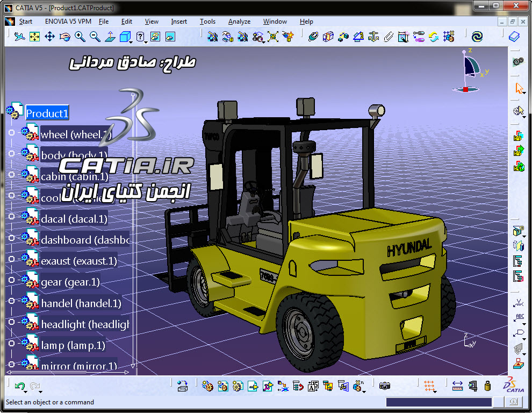This screenshot has width=532, height=413.
Task: Select dashboard tree item
Action: (x=85, y=240)
